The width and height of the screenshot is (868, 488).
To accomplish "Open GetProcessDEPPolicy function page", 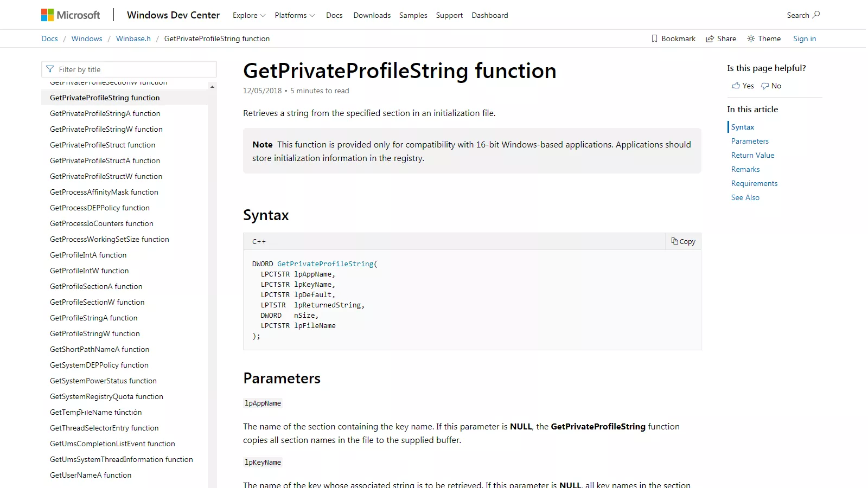I will pos(100,208).
